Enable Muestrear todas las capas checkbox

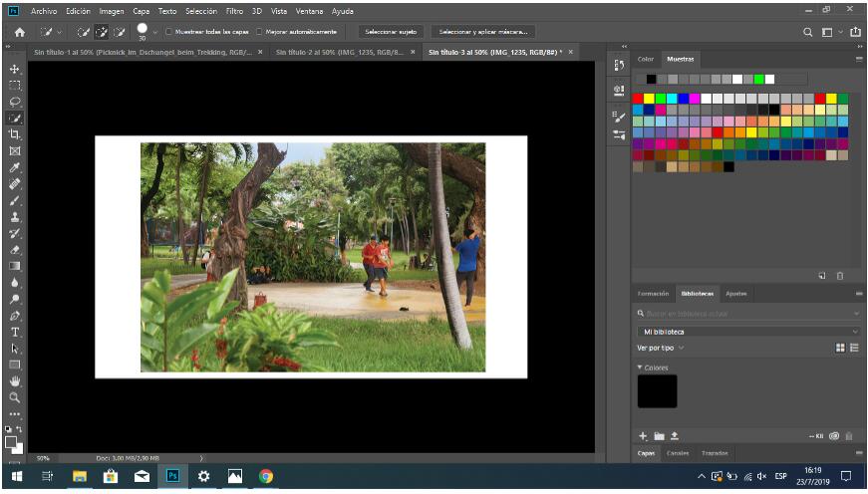click(169, 32)
